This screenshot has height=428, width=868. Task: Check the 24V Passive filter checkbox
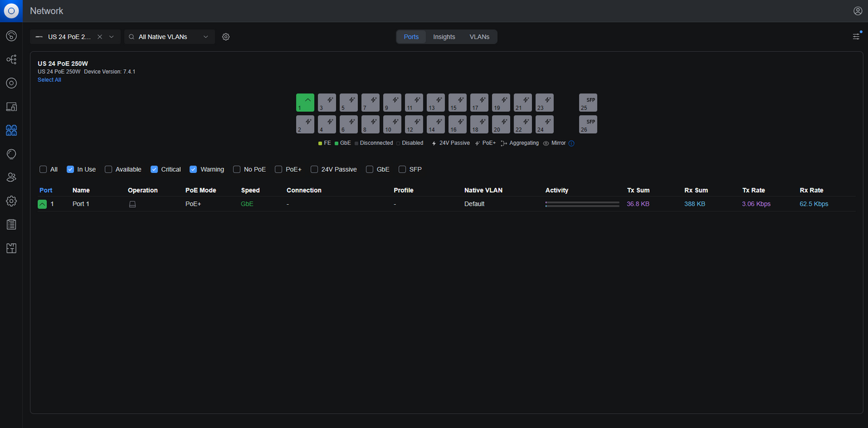[x=315, y=169]
